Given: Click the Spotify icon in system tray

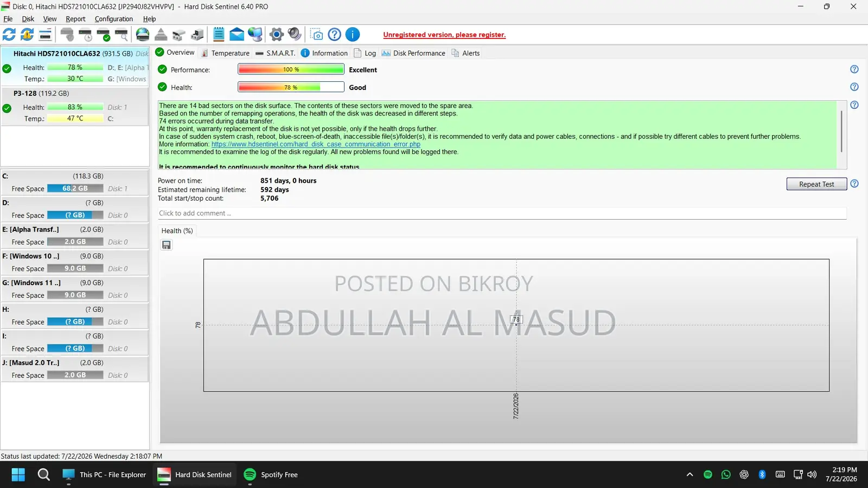Looking at the screenshot, I should pos(708,474).
